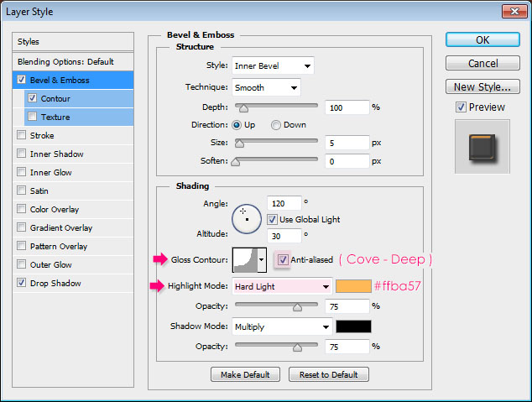Enable the Inner Glow checkbox

point(21,172)
